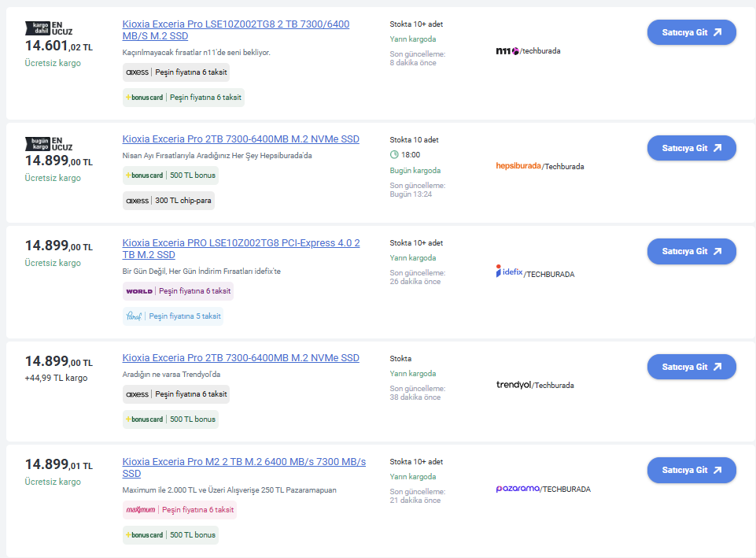Click Satıcıya Git for the n11 offer
The height and width of the screenshot is (558, 756).
coord(691,32)
